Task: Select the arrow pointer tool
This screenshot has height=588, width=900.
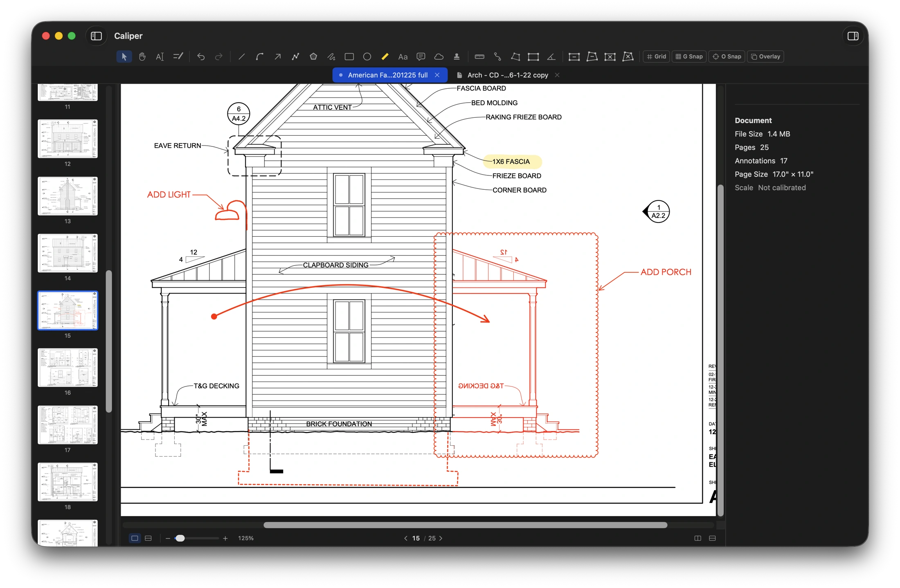Action: (x=124, y=56)
